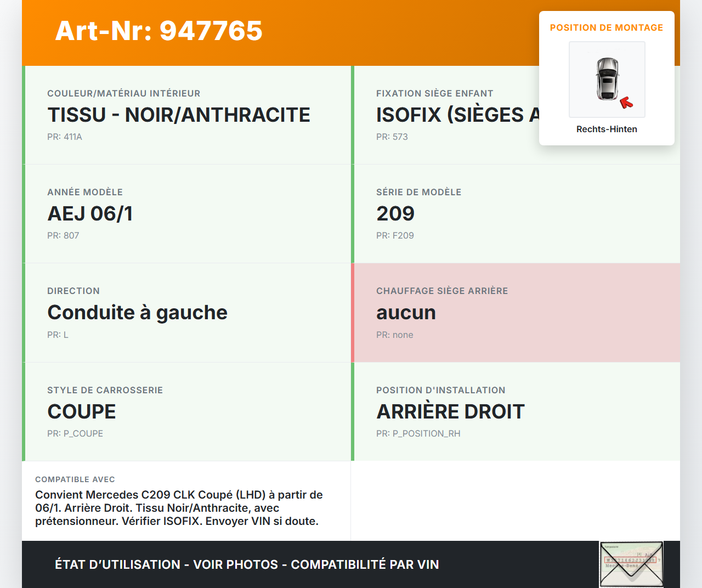Click the Rechts-Hinten caption

tap(606, 129)
